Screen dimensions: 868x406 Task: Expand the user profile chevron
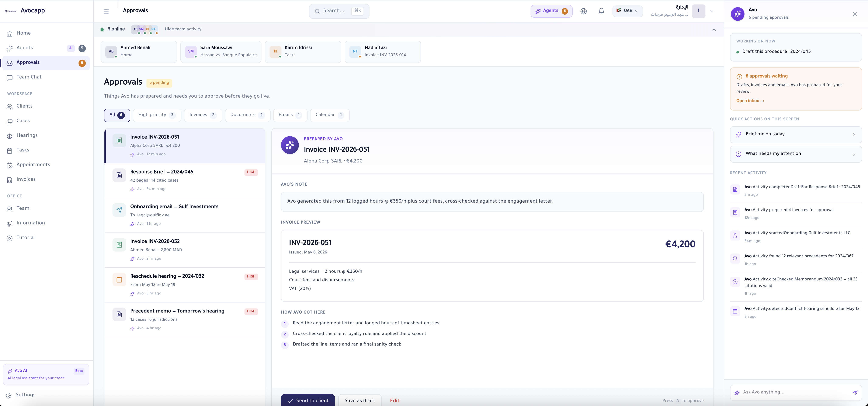[712, 11]
